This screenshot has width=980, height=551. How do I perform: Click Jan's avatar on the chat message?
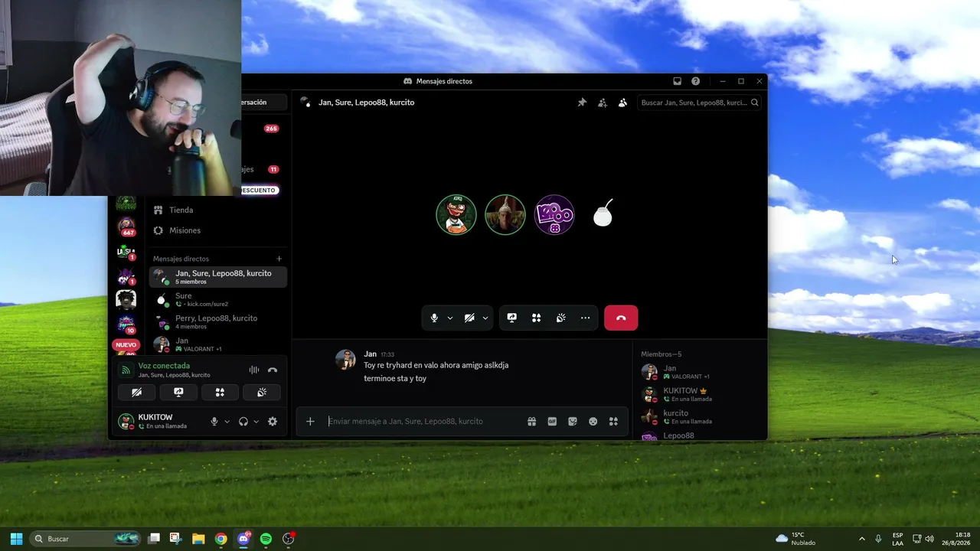(x=345, y=359)
